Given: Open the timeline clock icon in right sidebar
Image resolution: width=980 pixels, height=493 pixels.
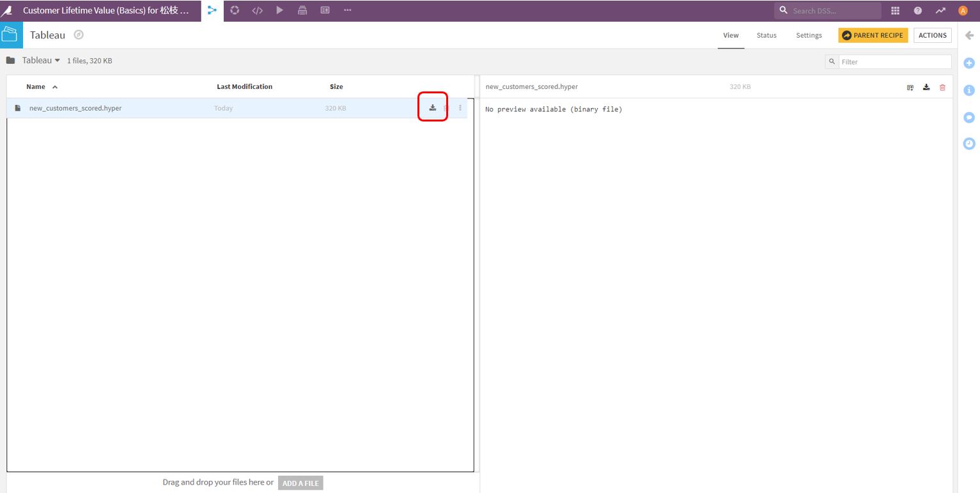Looking at the screenshot, I should tap(969, 144).
